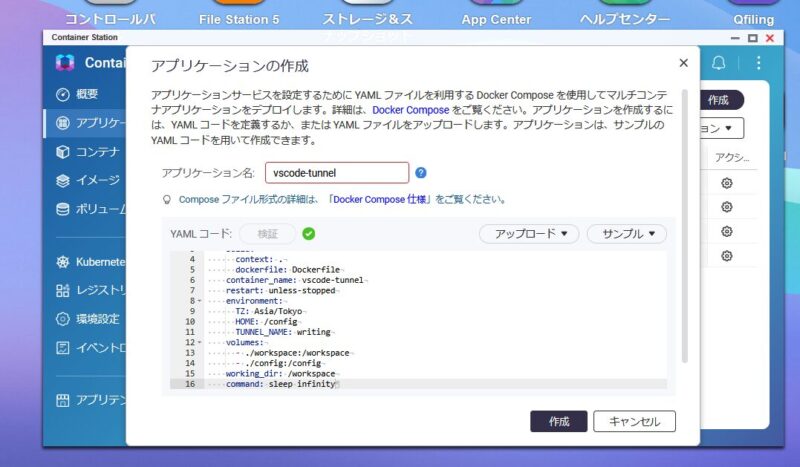Edit the application name field vscode-tunnel
The image size is (800, 467).
pyautogui.click(x=337, y=173)
